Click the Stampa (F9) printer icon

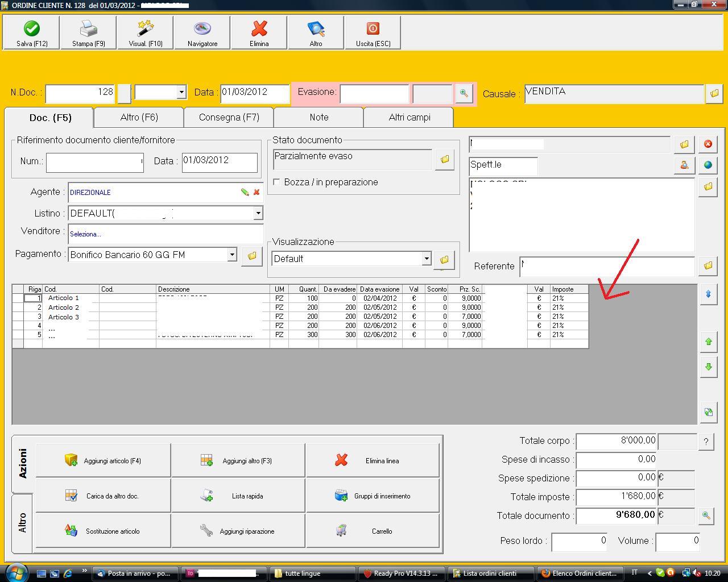(88, 29)
